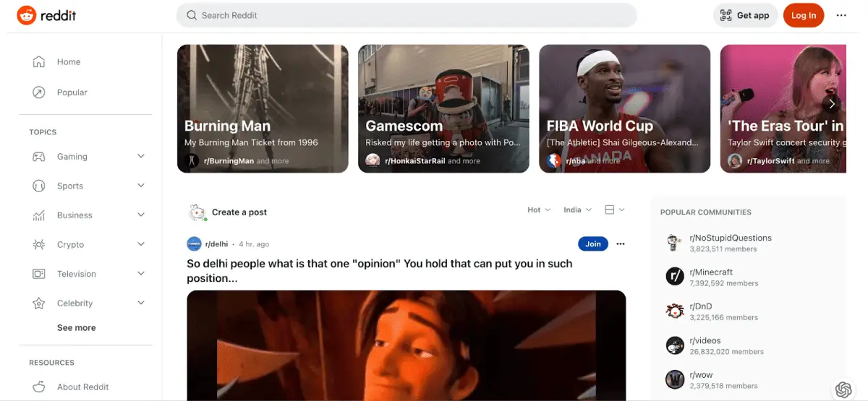Open the card view layout dropdown
This screenshot has width=868, height=401.
tap(615, 210)
